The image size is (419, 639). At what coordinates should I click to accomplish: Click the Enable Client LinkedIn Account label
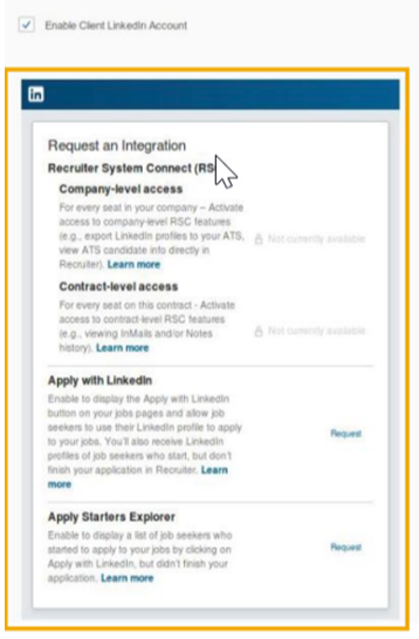pos(116,25)
